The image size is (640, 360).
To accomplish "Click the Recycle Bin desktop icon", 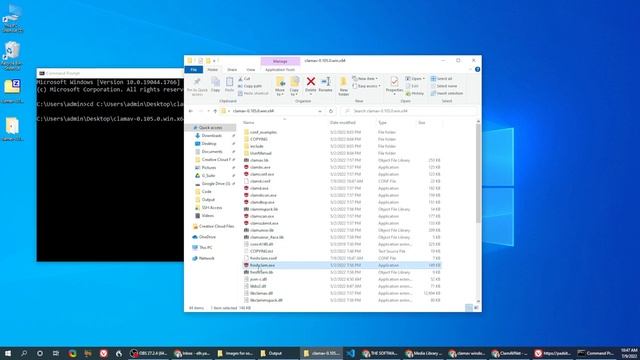I will click(x=12, y=56).
